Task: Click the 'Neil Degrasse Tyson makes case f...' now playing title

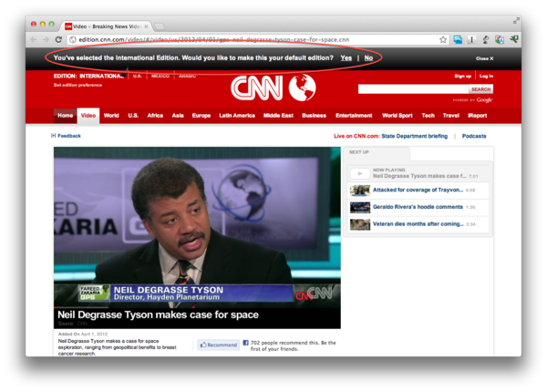Action: pos(419,176)
